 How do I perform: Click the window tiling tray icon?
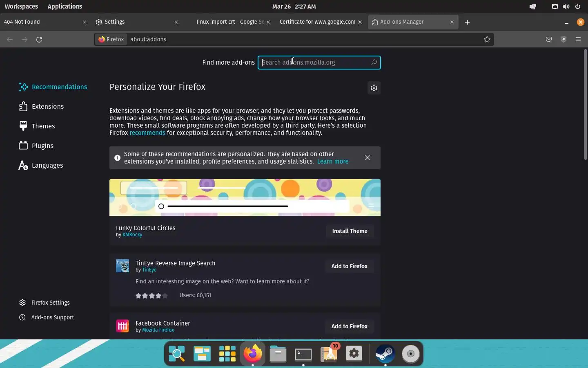(533, 7)
